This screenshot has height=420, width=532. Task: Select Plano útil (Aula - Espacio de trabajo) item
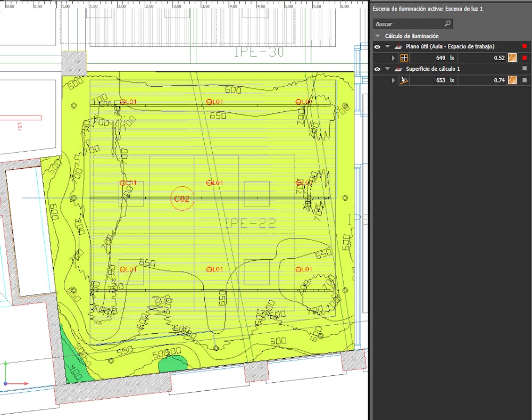450,47
